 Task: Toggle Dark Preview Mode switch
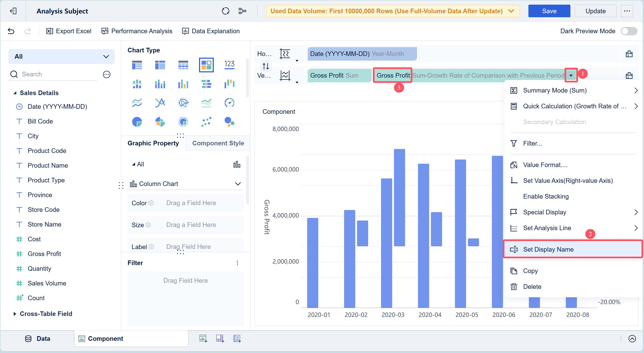629,31
